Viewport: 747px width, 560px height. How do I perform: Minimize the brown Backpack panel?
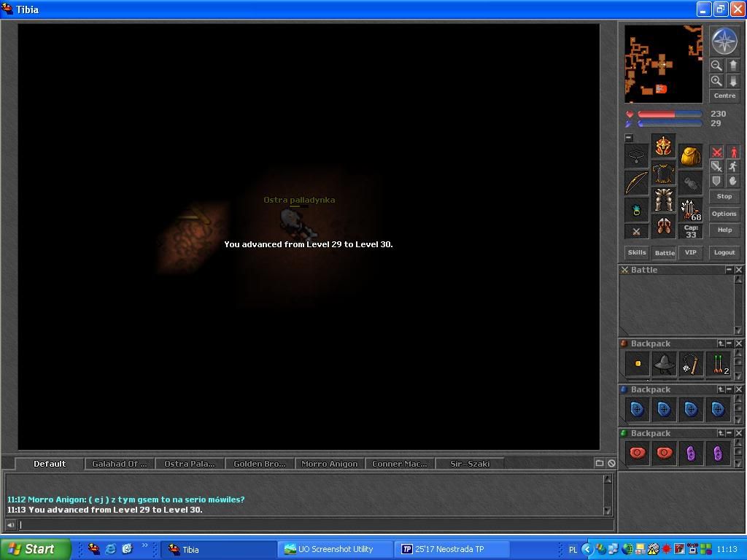point(729,343)
